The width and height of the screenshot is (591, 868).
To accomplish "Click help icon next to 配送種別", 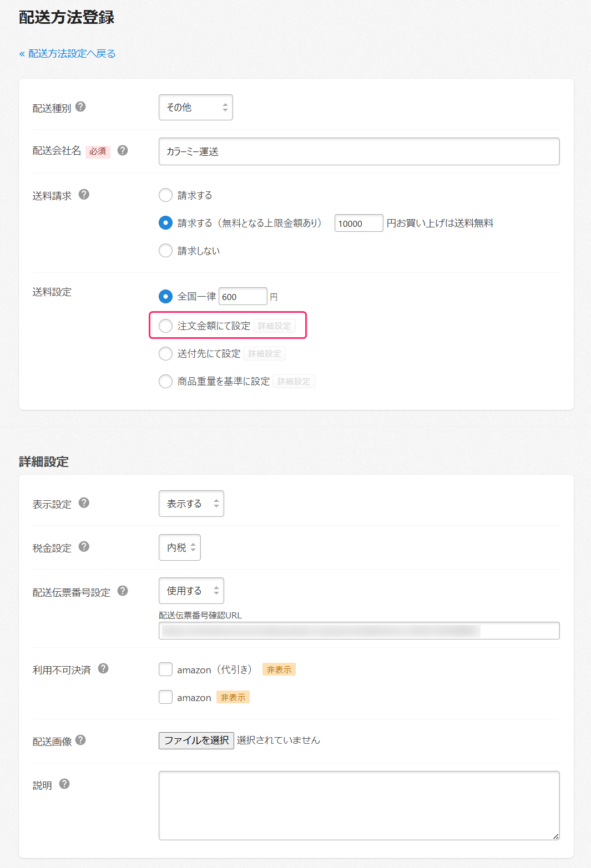I will (x=80, y=106).
